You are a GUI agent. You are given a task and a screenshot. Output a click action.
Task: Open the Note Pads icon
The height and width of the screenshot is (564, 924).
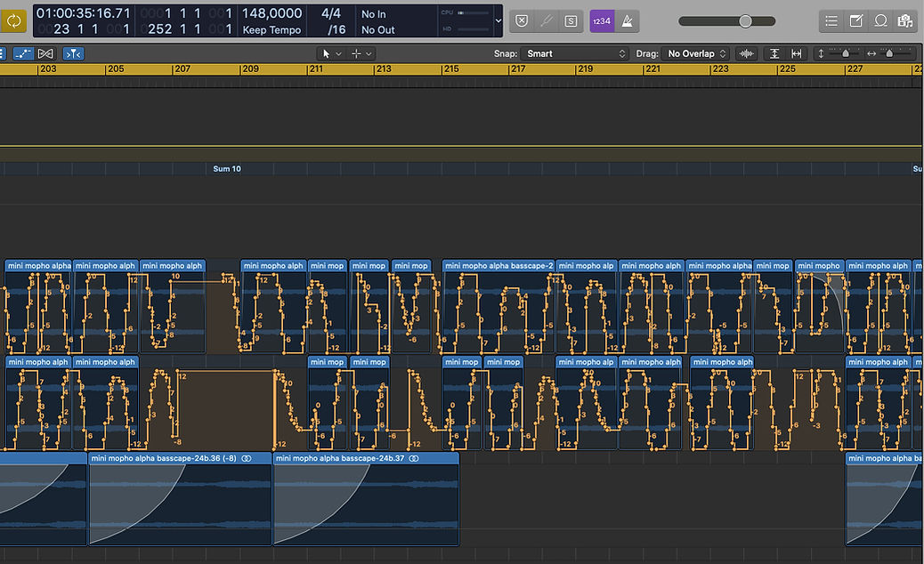point(855,21)
